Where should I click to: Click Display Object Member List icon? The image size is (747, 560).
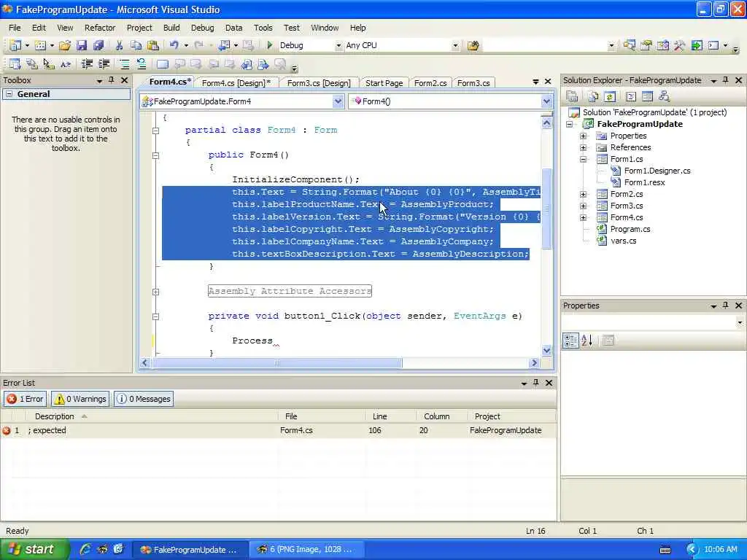pos(15,64)
